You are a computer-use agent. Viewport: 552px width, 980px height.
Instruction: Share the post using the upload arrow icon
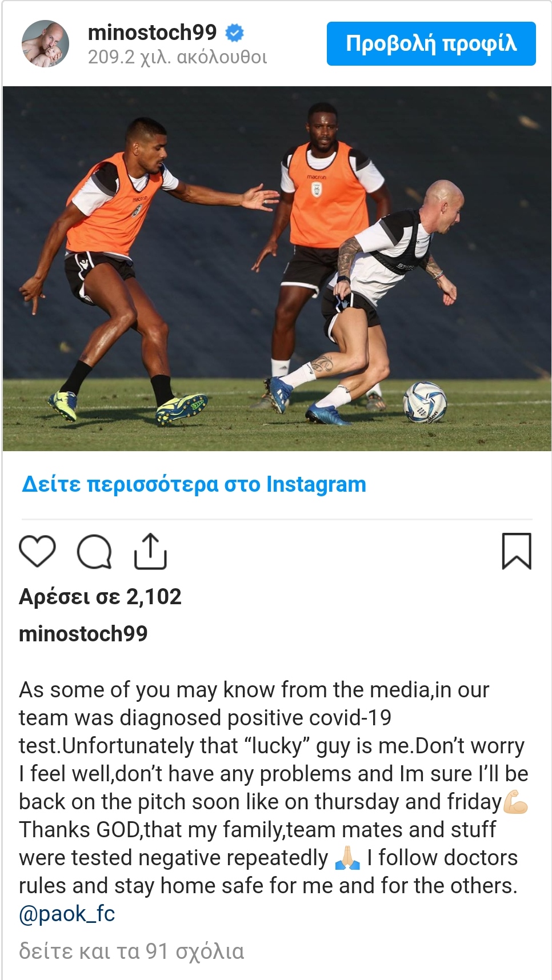tap(150, 551)
